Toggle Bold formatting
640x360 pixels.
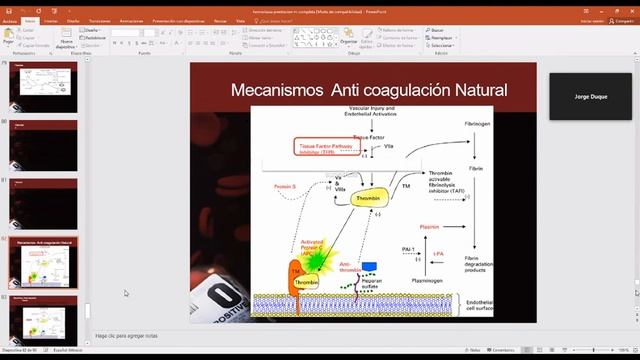point(114,43)
